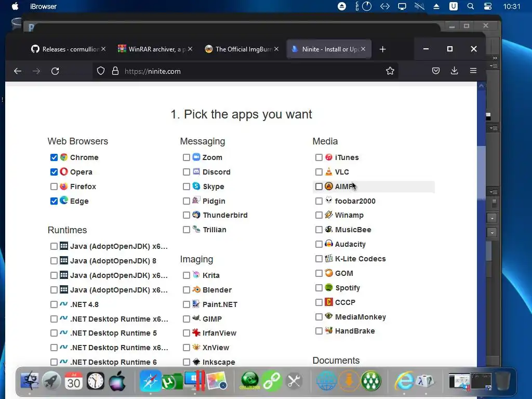
Task: Click the iTunes icon
Action: (x=328, y=157)
